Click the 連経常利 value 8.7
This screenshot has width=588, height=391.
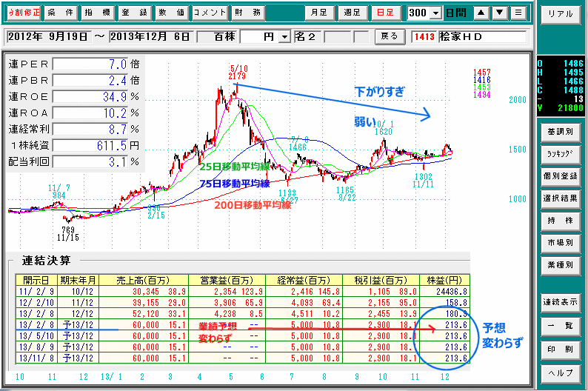[x=90, y=130]
